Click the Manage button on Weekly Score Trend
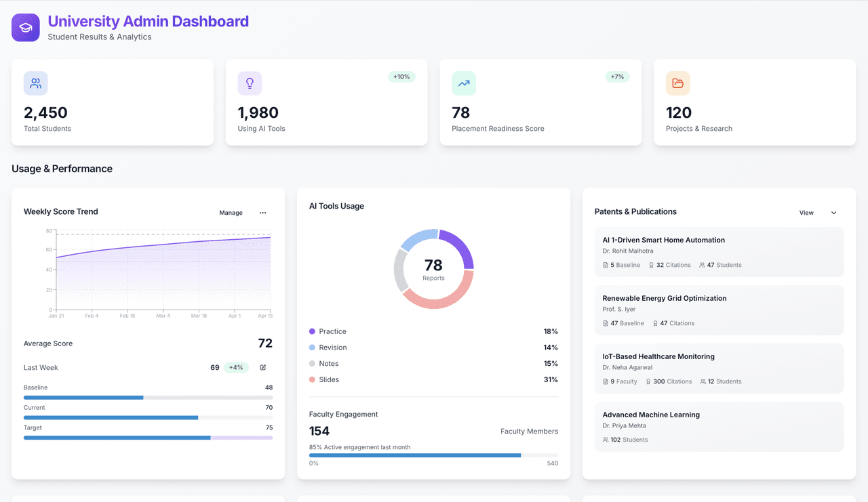This screenshot has height=502, width=868. 231,213
